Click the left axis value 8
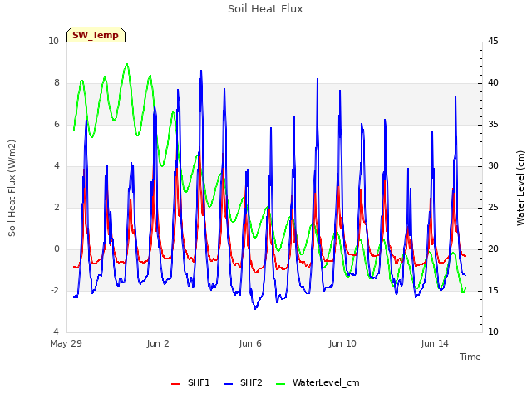532x399 pixels. click(x=57, y=83)
